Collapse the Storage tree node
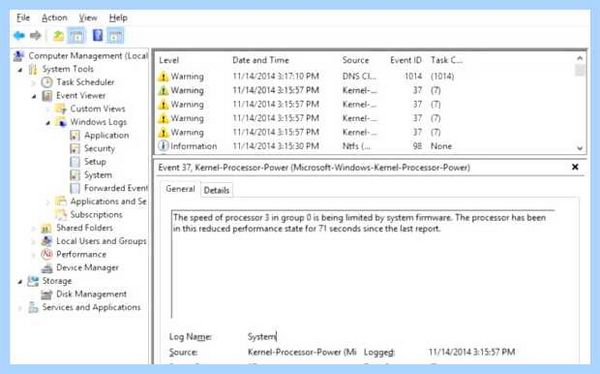The image size is (600, 374). click(20, 282)
